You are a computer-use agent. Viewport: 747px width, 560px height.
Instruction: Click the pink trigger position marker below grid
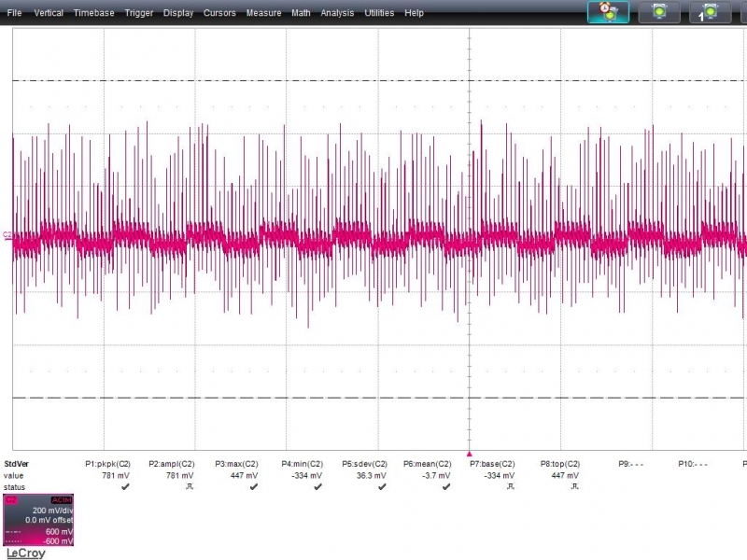click(x=469, y=452)
